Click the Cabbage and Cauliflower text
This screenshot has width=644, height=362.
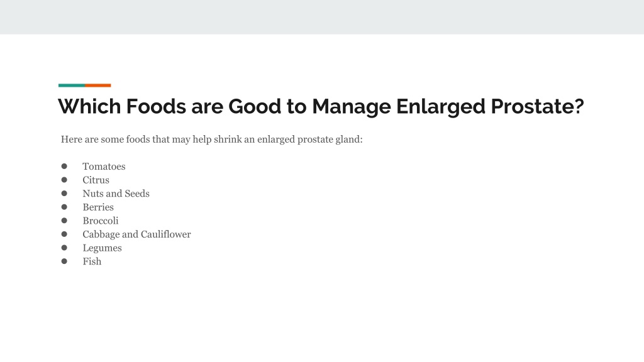(136, 234)
